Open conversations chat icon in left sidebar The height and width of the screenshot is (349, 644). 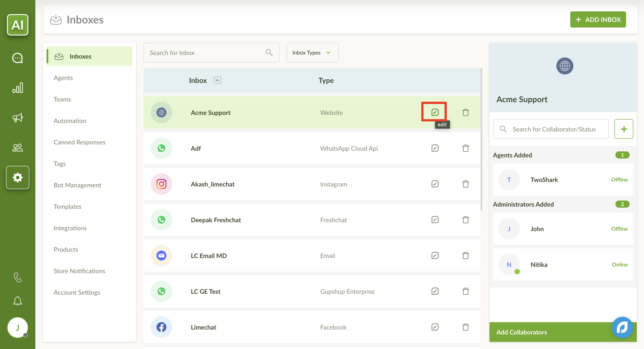17,58
